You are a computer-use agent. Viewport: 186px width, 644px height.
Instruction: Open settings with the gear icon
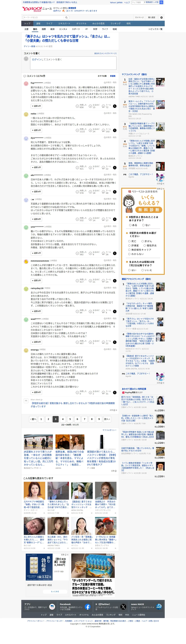point(162,18)
